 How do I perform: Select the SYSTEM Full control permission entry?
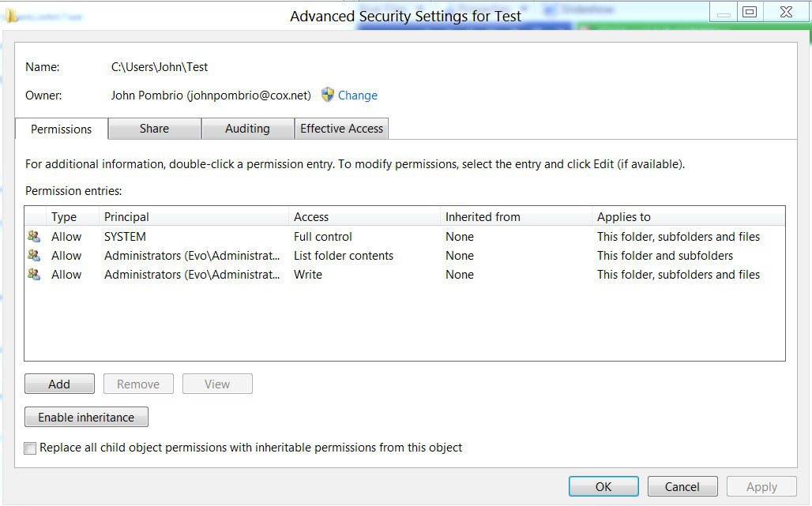tap(237, 236)
